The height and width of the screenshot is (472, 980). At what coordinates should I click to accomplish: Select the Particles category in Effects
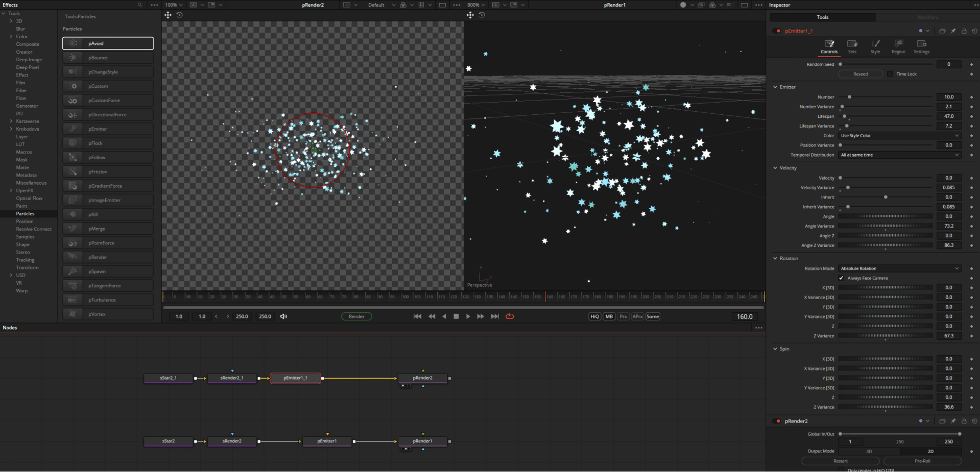coord(25,214)
